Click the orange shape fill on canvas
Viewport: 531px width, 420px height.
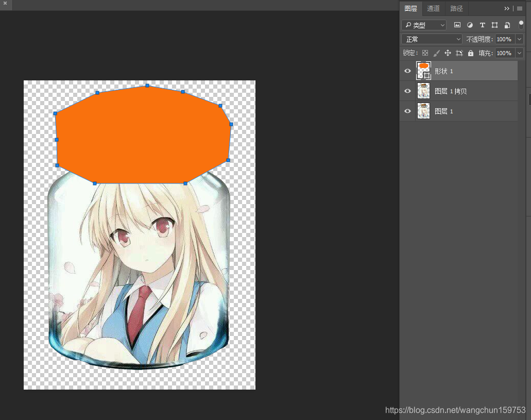tap(144, 136)
